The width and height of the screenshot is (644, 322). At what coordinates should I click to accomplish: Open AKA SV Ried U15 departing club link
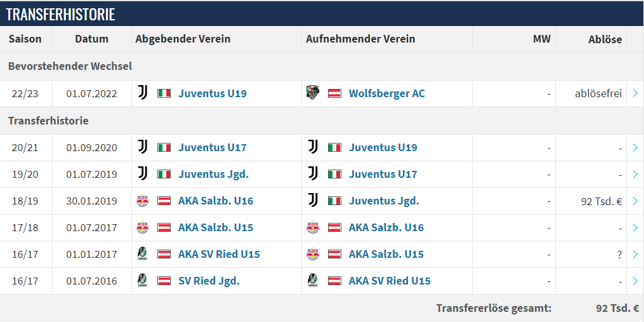tap(219, 254)
